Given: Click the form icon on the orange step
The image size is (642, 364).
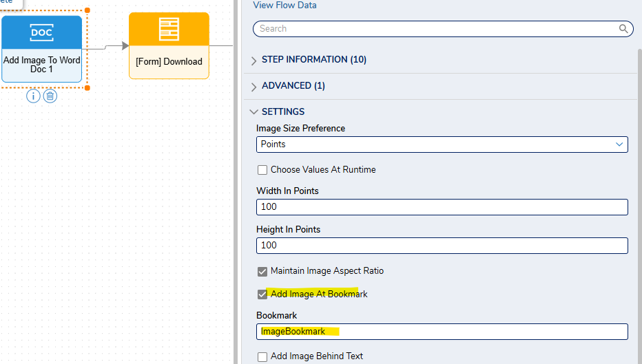Looking at the screenshot, I should [169, 29].
